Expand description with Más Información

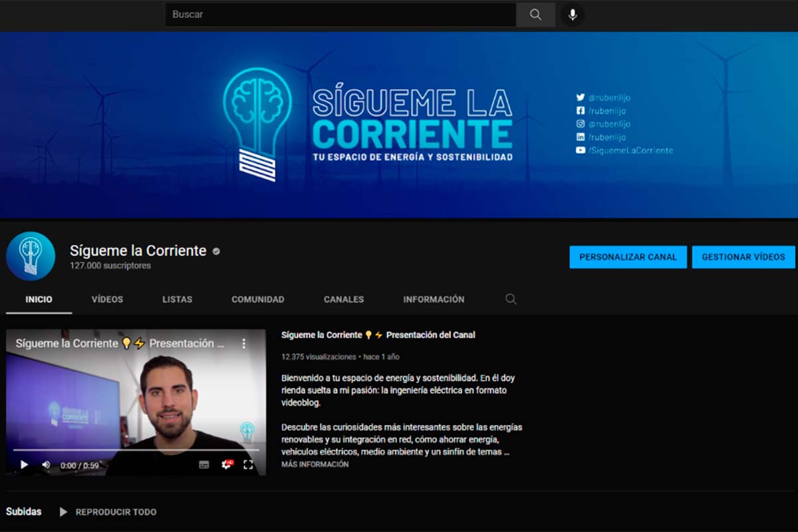pos(315,465)
